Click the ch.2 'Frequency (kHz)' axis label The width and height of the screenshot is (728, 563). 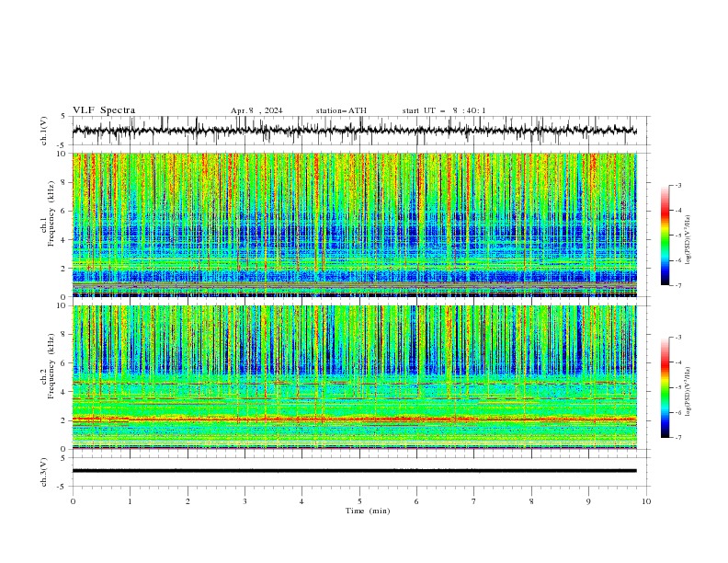(x=51, y=366)
